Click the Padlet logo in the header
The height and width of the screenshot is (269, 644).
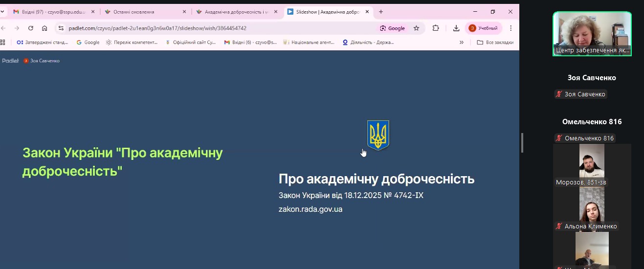point(10,61)
